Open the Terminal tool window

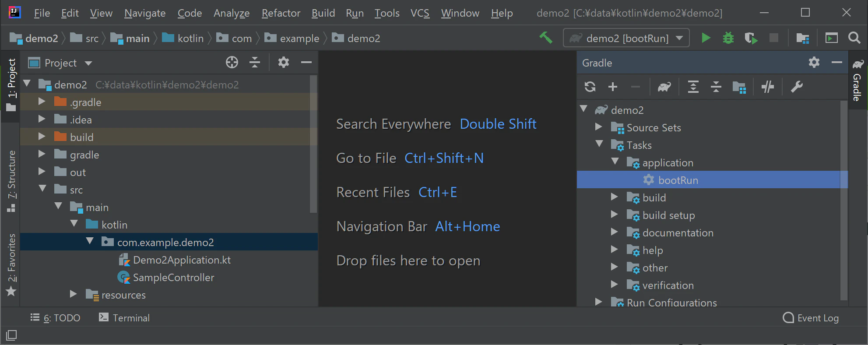pyautogui.click(x=124, y=318)
